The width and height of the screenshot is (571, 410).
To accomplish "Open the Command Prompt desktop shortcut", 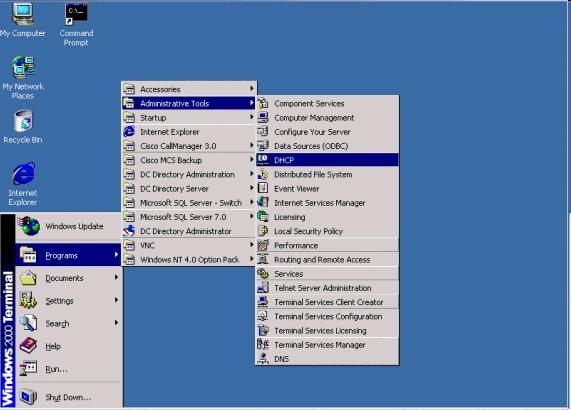I will [x=76, y=25].
